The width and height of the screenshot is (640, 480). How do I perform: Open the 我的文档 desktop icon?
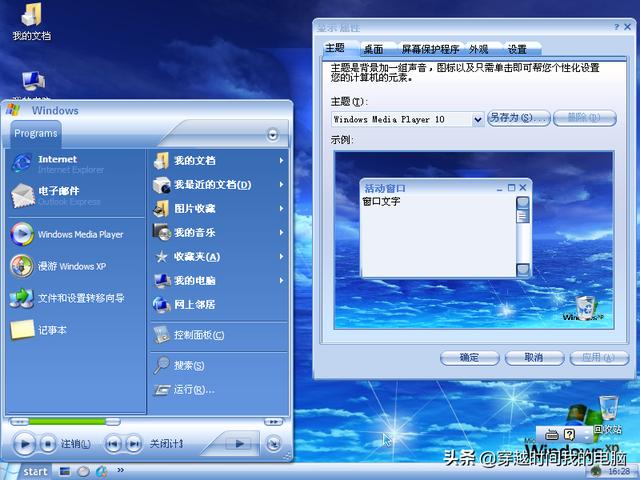coord(31,21)
